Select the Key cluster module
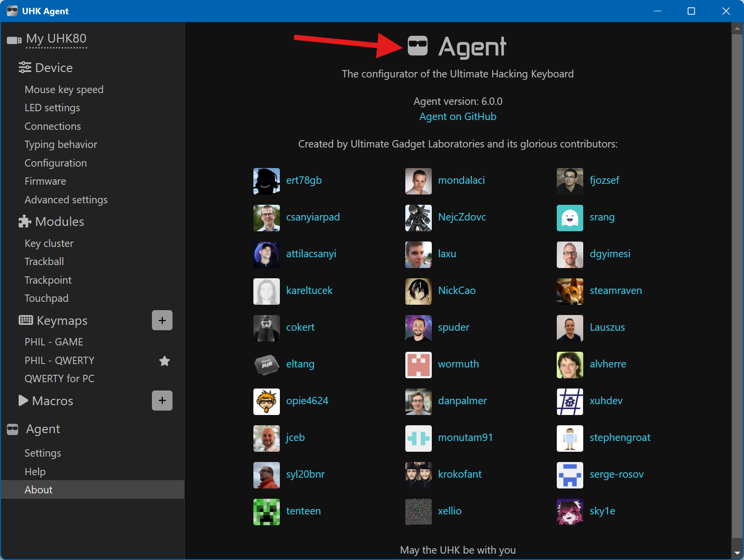 pyautogui.click(x=49, y=243)
